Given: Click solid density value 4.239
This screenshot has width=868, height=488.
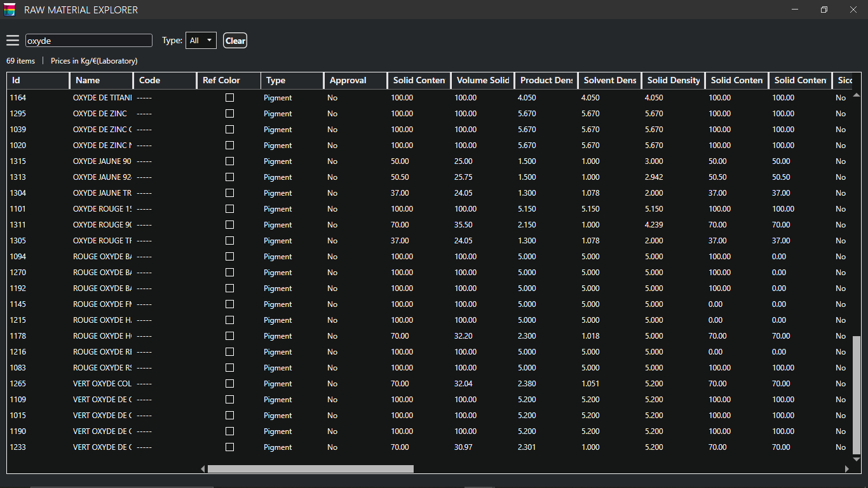Looking at the screenshot, I should coord(654,225).
